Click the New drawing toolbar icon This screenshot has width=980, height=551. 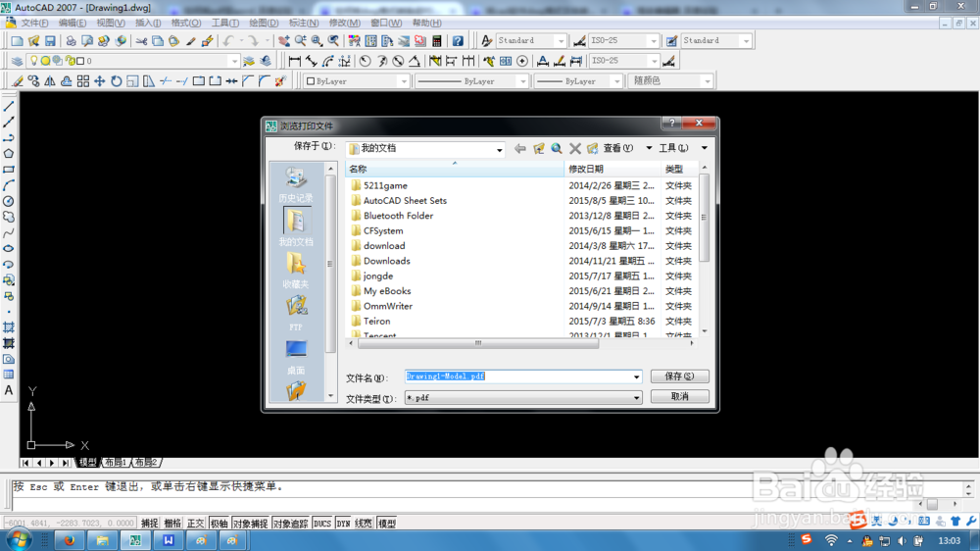(17, 40)
